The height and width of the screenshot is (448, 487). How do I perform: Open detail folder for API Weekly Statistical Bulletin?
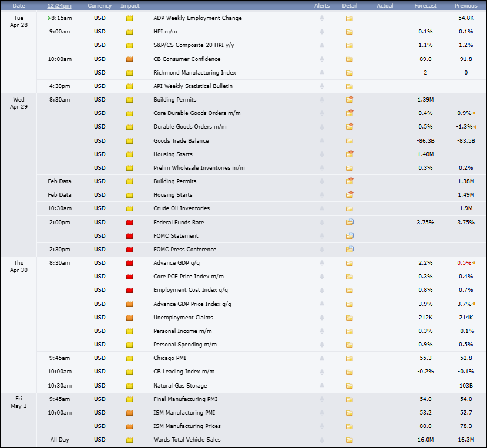click(x=350, y=86)
